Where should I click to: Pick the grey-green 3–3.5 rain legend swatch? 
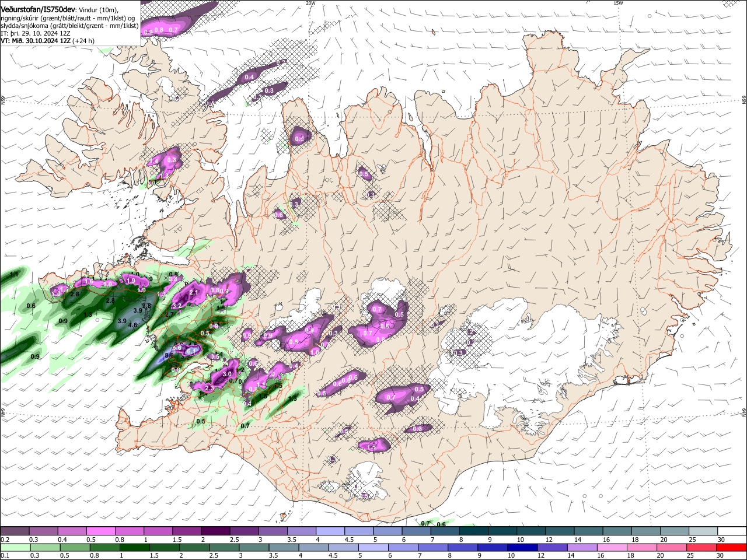tap(254, 547)
